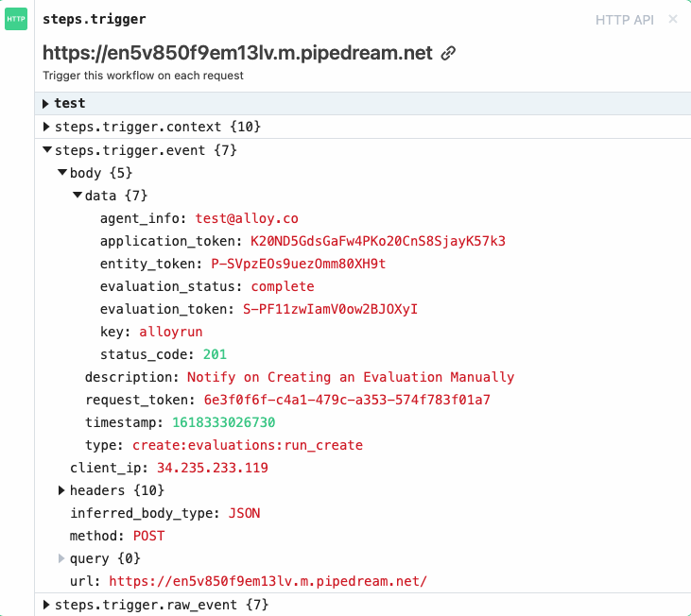Click the green HTTP trigger icon

coord(16,19)
